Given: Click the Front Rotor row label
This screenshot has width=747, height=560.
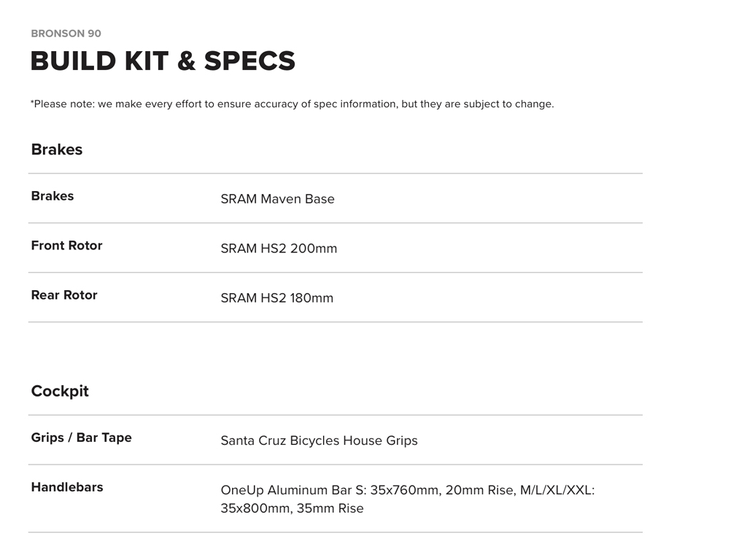Looking at the screenshot, I should (66, 246).
